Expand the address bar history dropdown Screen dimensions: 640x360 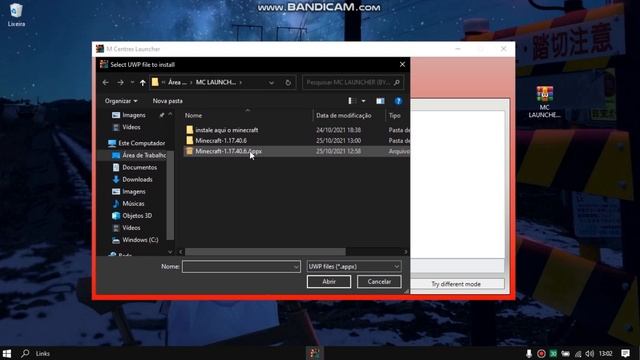[271, 82]
